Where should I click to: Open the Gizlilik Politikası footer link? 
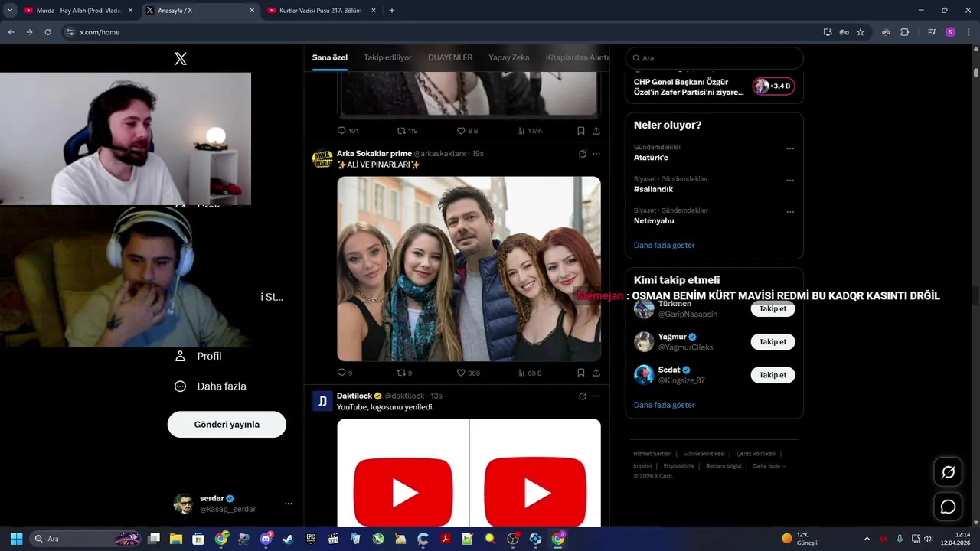click(x=704, y=454)
